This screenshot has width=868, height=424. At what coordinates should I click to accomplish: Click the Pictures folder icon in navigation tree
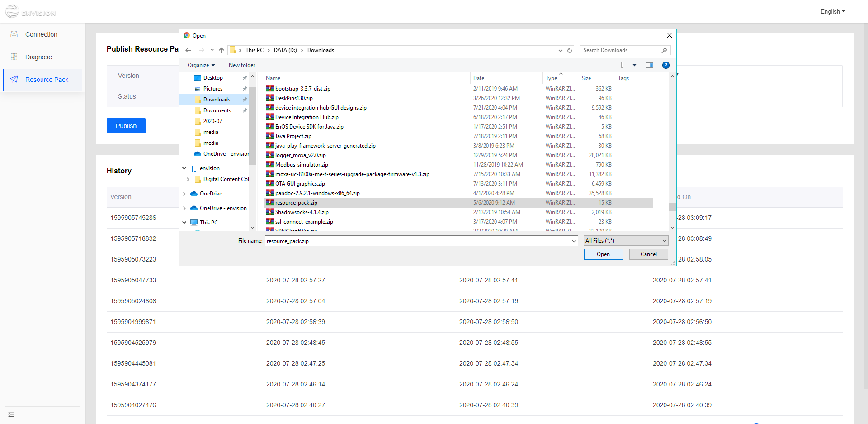coord(198,89)
